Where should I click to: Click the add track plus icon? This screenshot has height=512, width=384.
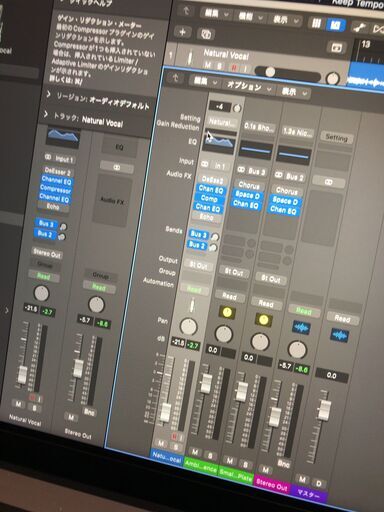coord(182,32)
